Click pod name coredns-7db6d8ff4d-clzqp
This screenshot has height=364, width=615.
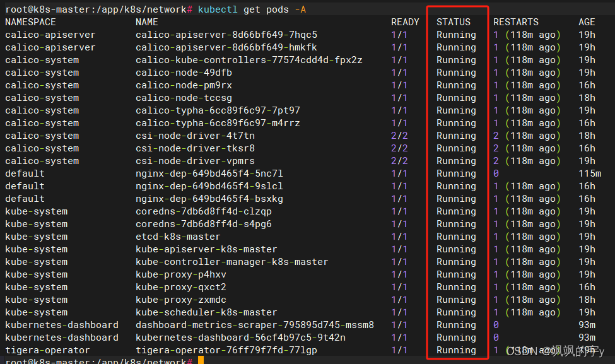pyautogui.click(x=203, y=211)
